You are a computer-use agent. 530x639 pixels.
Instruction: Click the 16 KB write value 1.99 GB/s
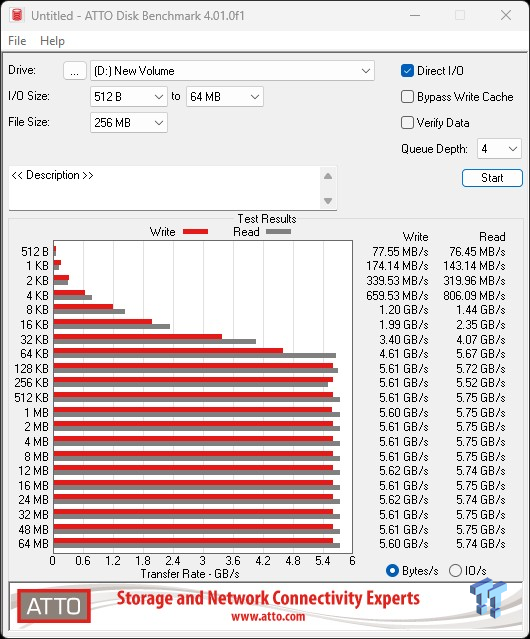tap(404, 325)
